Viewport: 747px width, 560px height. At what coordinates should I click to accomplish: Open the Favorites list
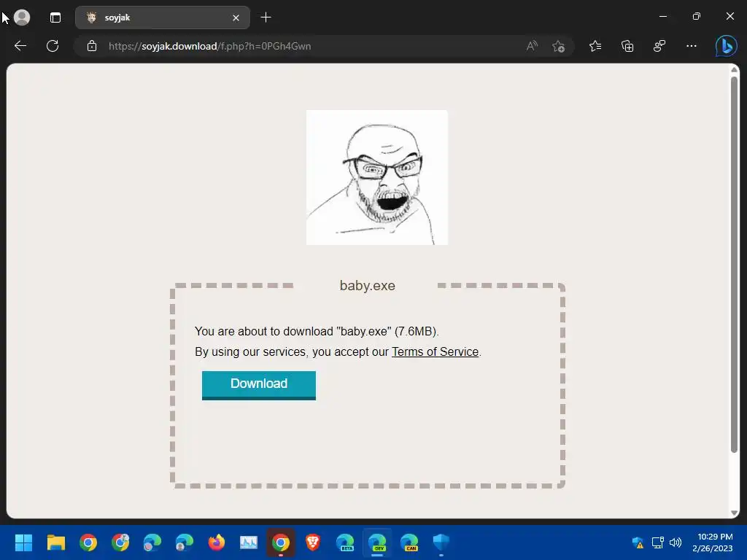595,46
